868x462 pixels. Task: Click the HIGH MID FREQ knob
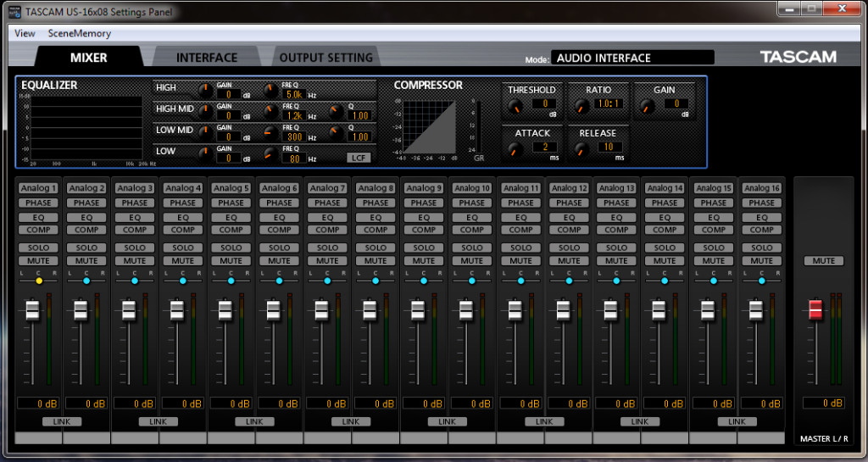click(270, 112)
